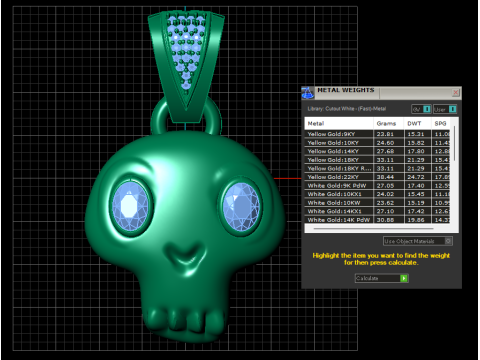Click the vertical scrollbar of metals table
480x360 pixels.
click(454, 143)
